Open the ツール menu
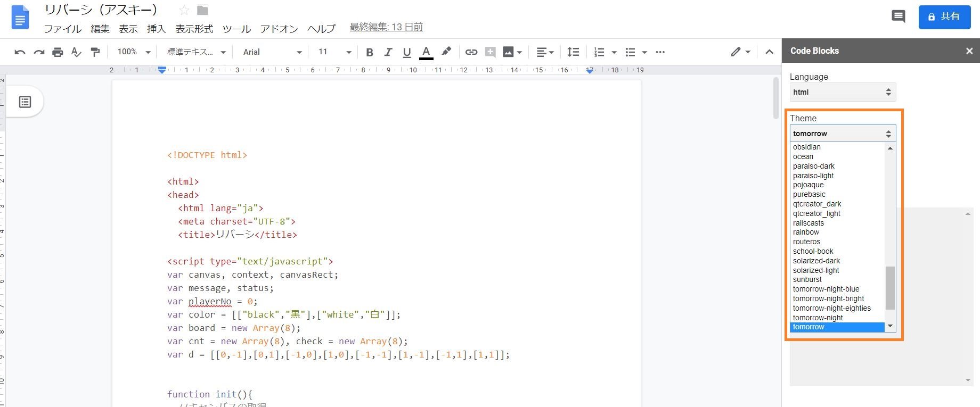This screenshot has height=407, width=980. (237, 29)
